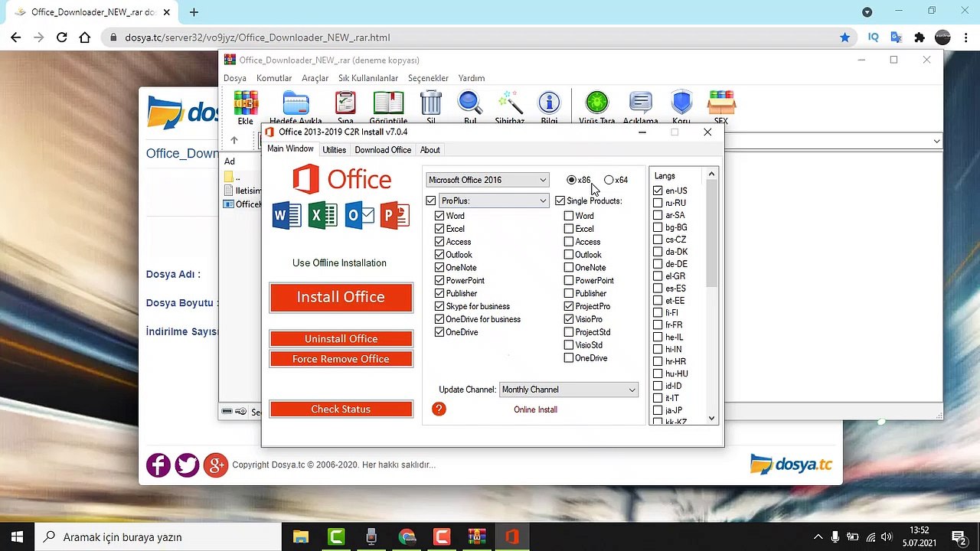Bookmark this page with the star icon
The height and width of the screenshot is (551, 980).
tap(844, 37)
